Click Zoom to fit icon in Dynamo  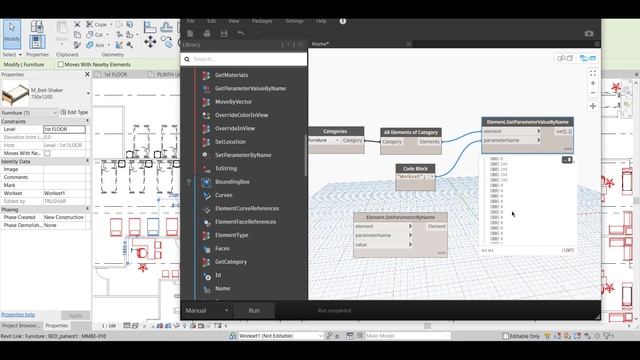pos(593,73)
